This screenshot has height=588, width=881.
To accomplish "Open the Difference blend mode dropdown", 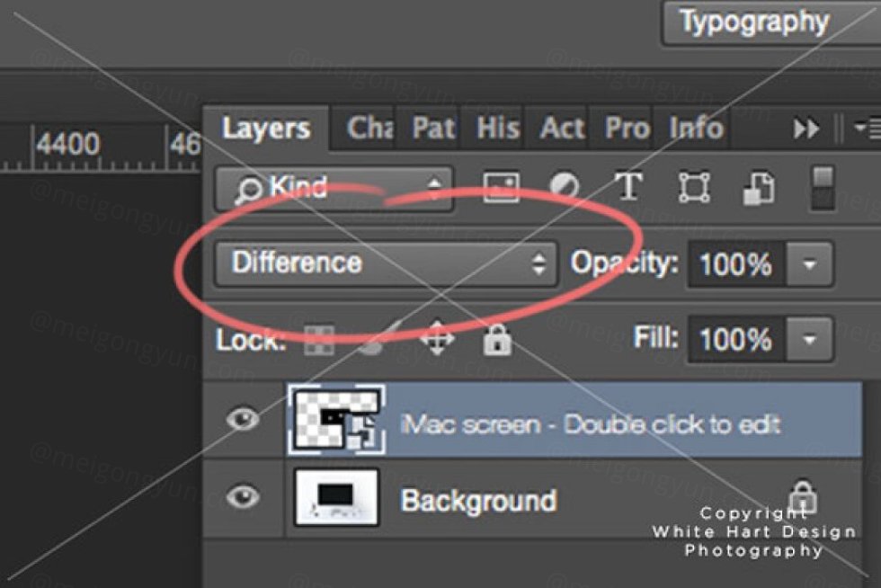I will pyautogui.click(x=387, y=263).
